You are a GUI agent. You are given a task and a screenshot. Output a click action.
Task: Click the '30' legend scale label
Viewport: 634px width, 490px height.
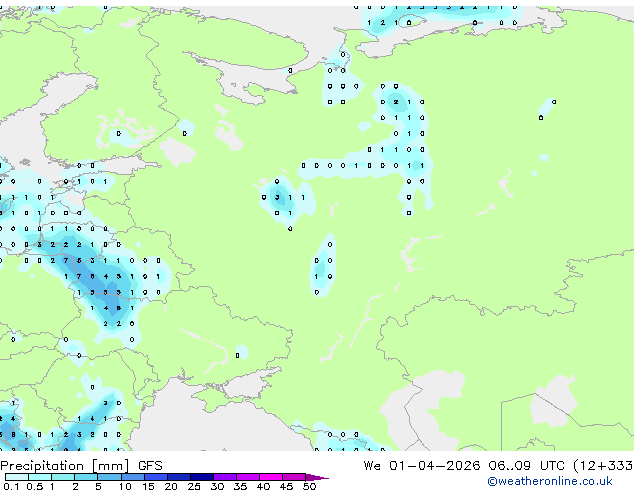(217, 486)
